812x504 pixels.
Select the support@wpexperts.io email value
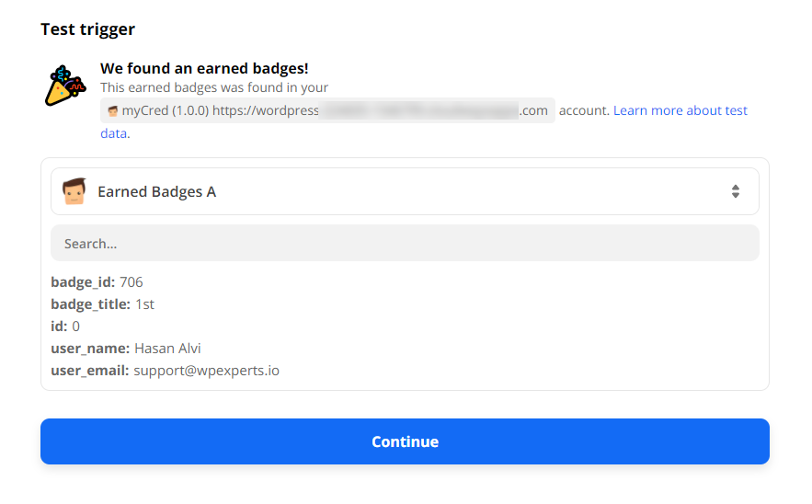pyautogui.click(x=206, y=371)
